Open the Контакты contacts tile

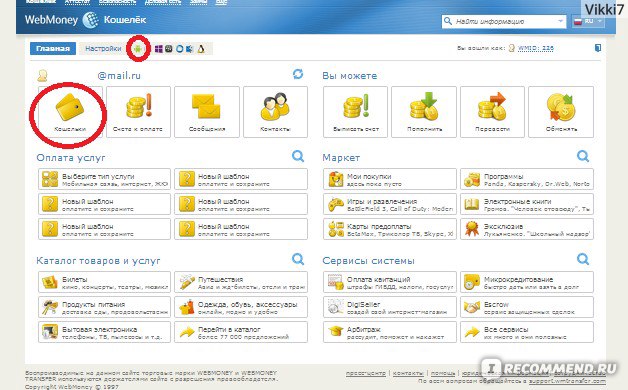tap(275, 112)
